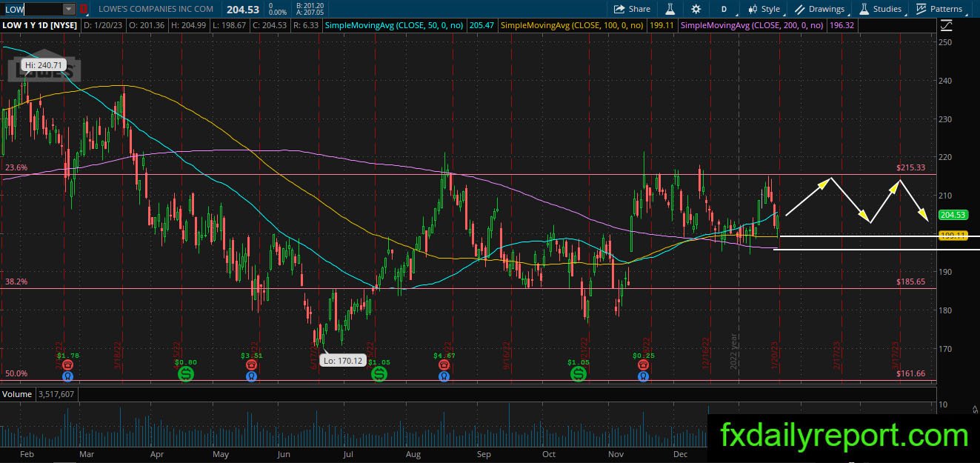980x463 pixels.
Task: Click the 23.6% Fibonacci level label
Action: coord(16,168)
